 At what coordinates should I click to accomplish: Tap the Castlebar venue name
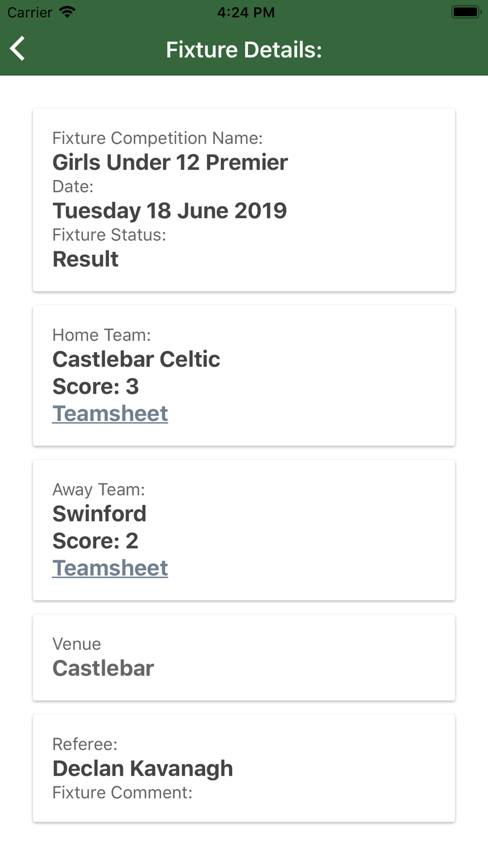[x=103, y=668]
